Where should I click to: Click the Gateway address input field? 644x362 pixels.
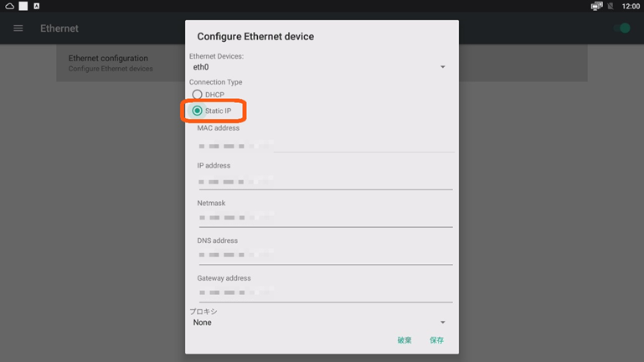pyautogui.click(x=326, y=292)
